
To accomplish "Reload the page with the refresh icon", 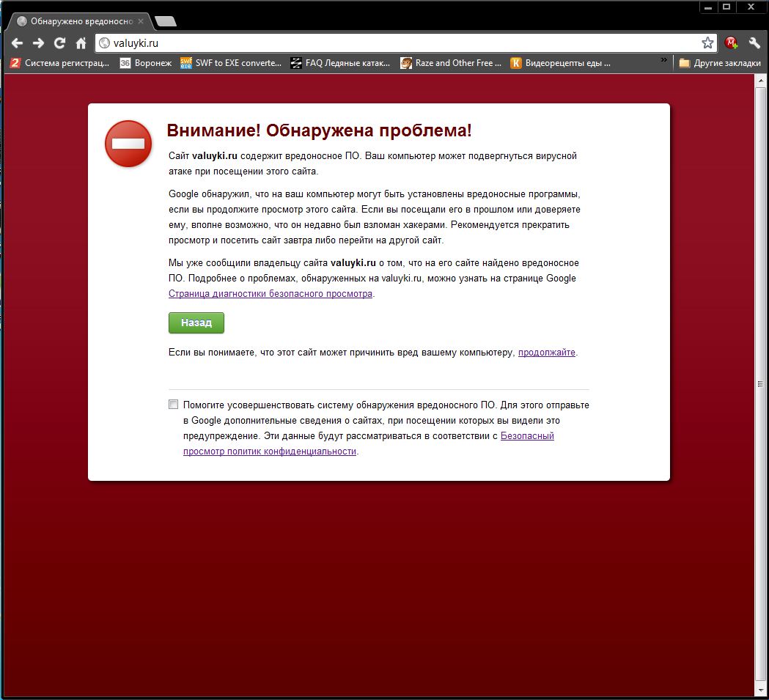I will click(60, 43).
